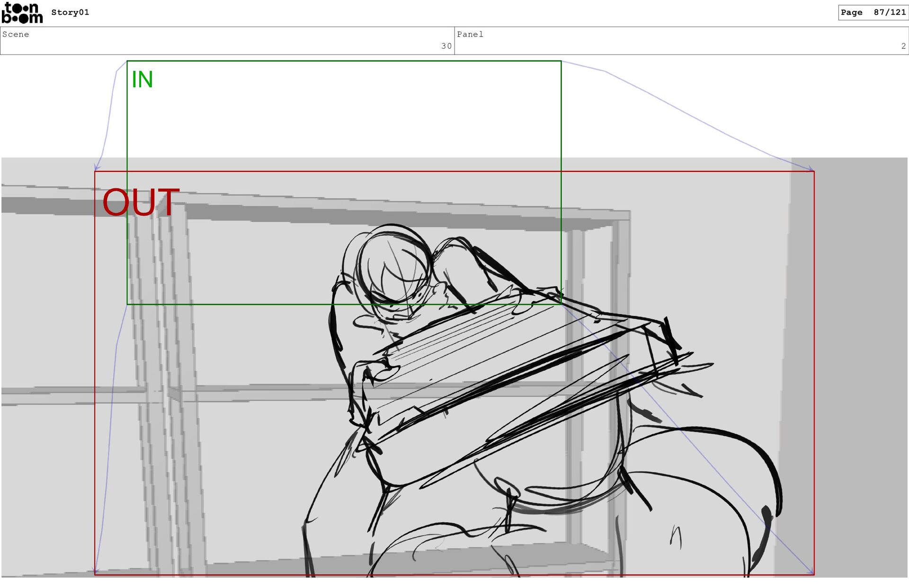Viewport: 909px width, 588px height.
Task: Click the Page 87/121 indicator box
Action: (873, 12)
